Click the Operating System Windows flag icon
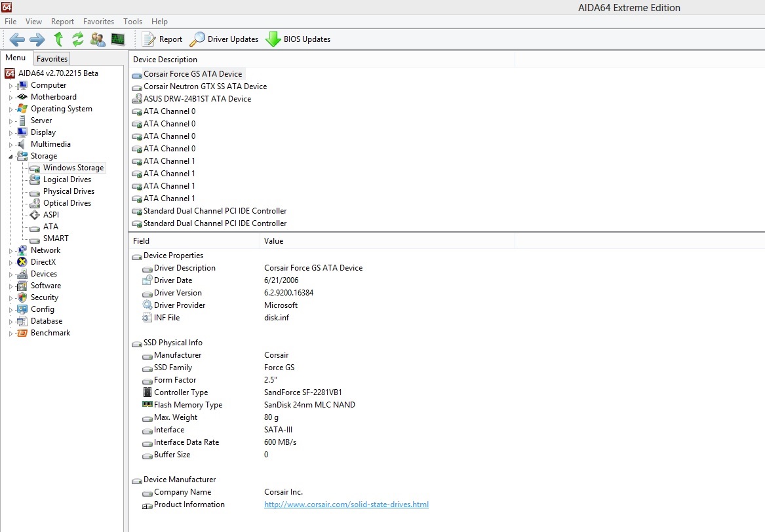Screen dimensions: 765x532 pyautogui.click(x=22, y=109)
